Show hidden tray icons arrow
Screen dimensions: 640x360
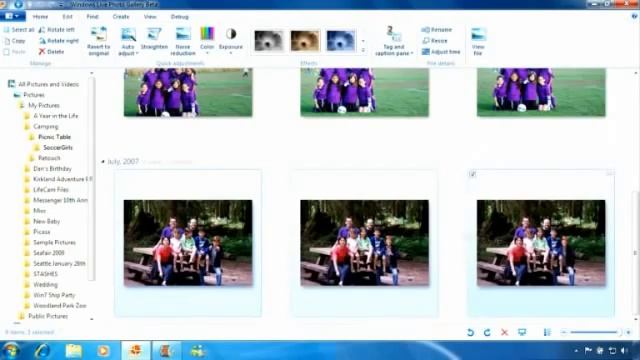[x=576, y=351]
